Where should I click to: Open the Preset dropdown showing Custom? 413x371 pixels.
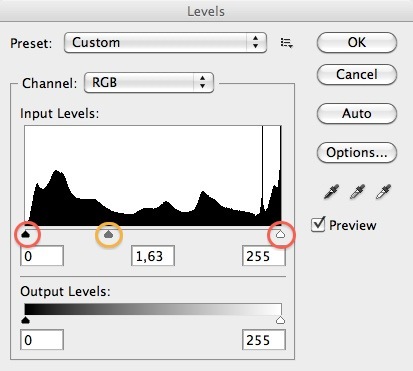(x=165, y=43)
